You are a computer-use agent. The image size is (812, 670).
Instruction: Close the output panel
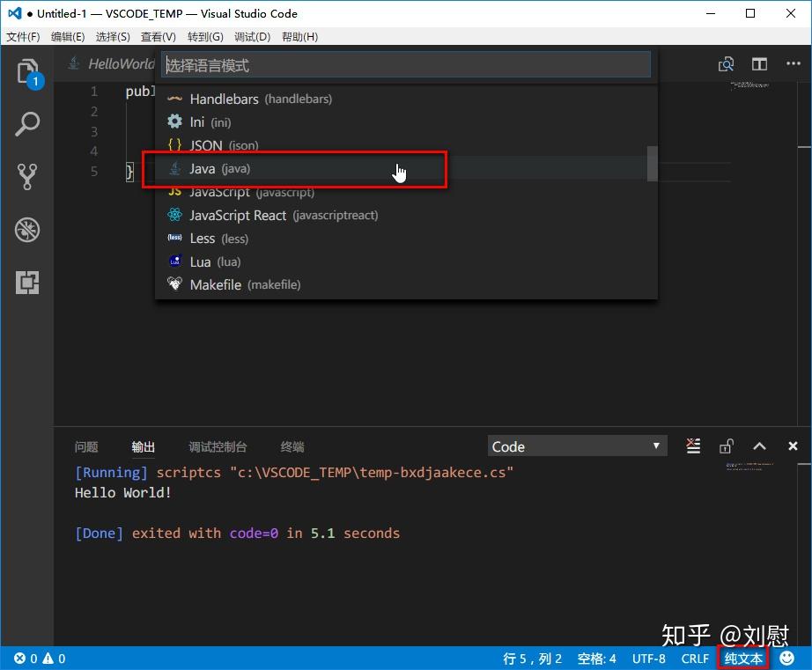[x=793, y=445]
